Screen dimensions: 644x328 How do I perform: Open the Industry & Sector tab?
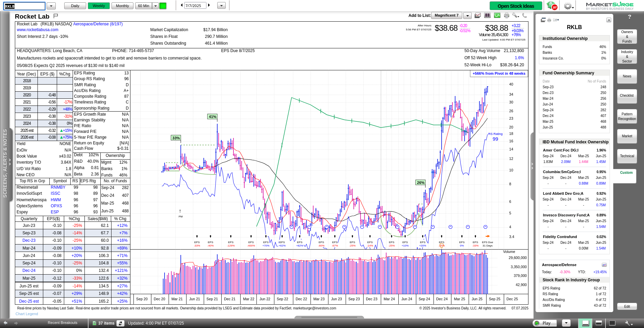pyautogui.click(x=627, y=56)
